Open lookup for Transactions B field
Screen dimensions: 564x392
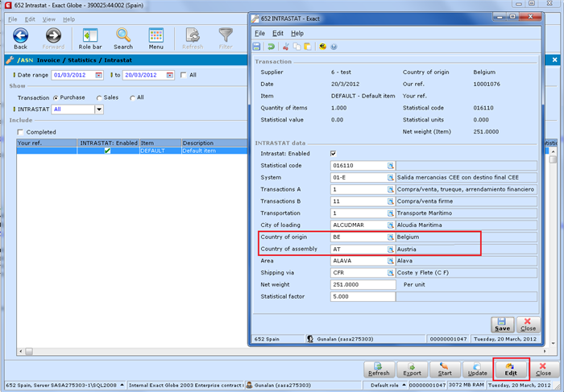391,201
